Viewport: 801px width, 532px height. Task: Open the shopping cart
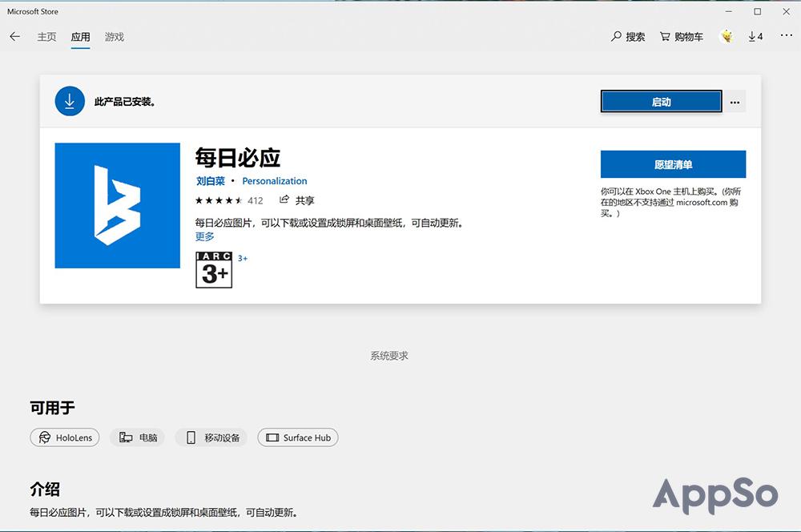(x=681, y=36)
